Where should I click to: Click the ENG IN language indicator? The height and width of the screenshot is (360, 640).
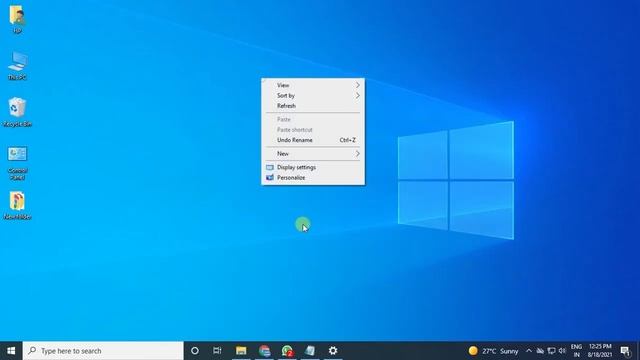click(576, 351)
